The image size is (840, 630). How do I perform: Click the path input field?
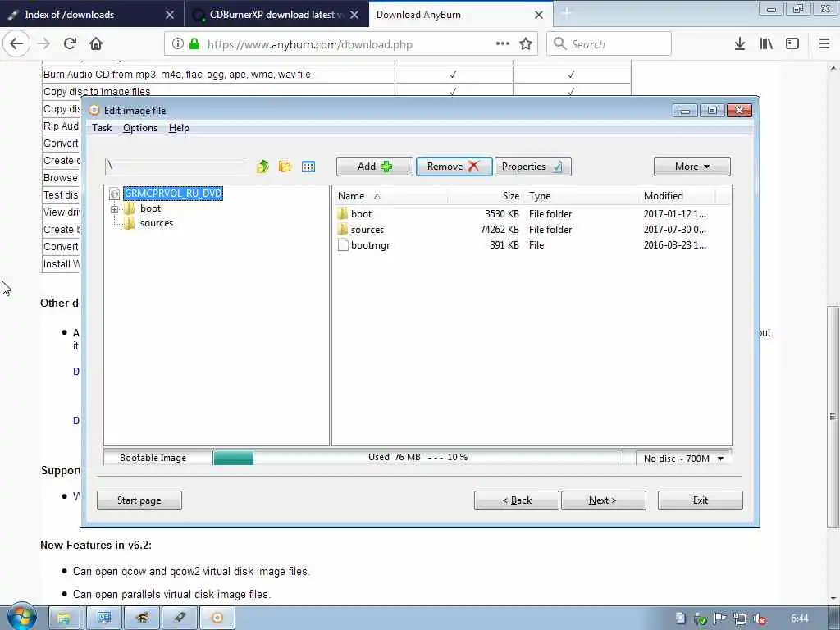[x=177, y=166]
